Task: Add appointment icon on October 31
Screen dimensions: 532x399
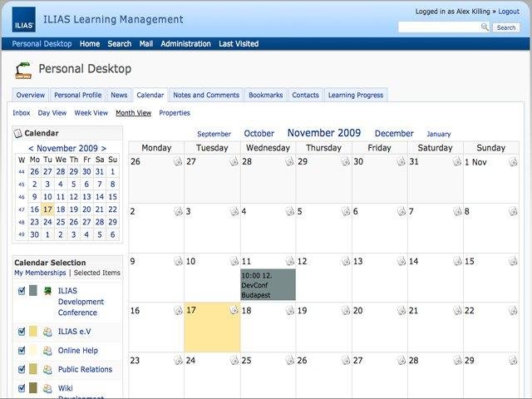Action: click(457, 161)
